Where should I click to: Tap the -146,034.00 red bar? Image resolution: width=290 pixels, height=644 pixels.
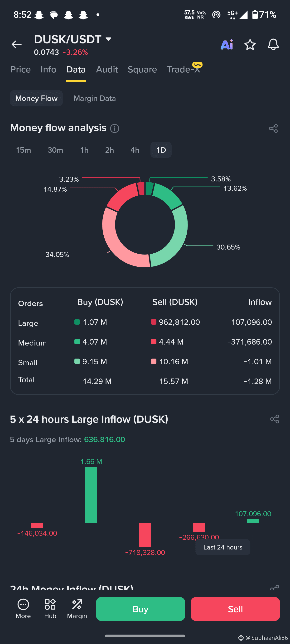pyautogui.click(x=37, y=525)
